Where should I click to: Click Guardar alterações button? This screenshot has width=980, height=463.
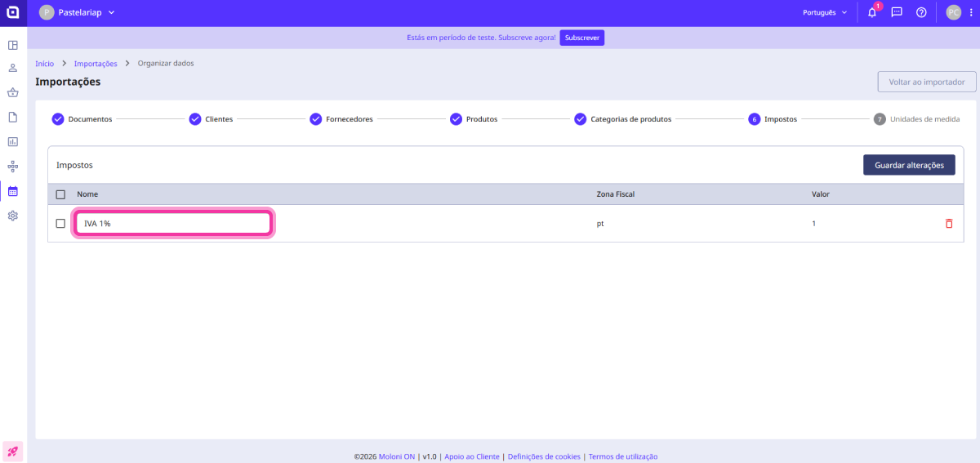point(908,165)
